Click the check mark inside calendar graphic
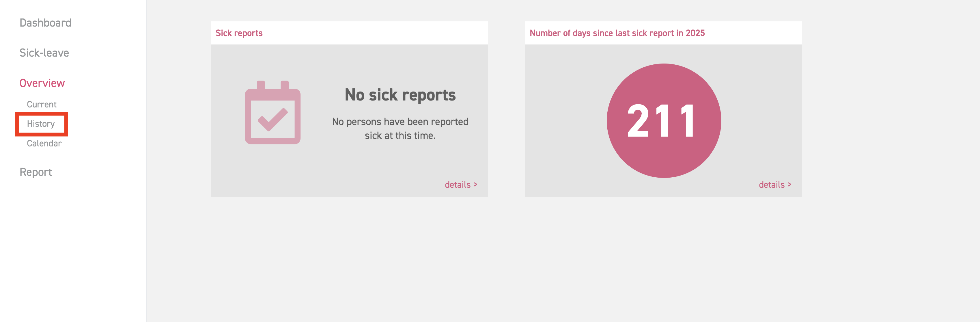The width and height of the screenshot is (980, 322). 272,119
